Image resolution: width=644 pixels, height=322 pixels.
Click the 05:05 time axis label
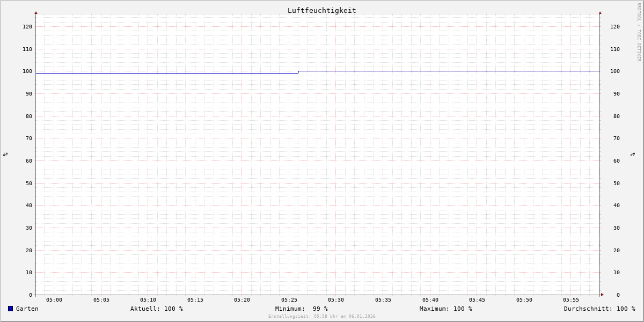[x=101, y=299]
